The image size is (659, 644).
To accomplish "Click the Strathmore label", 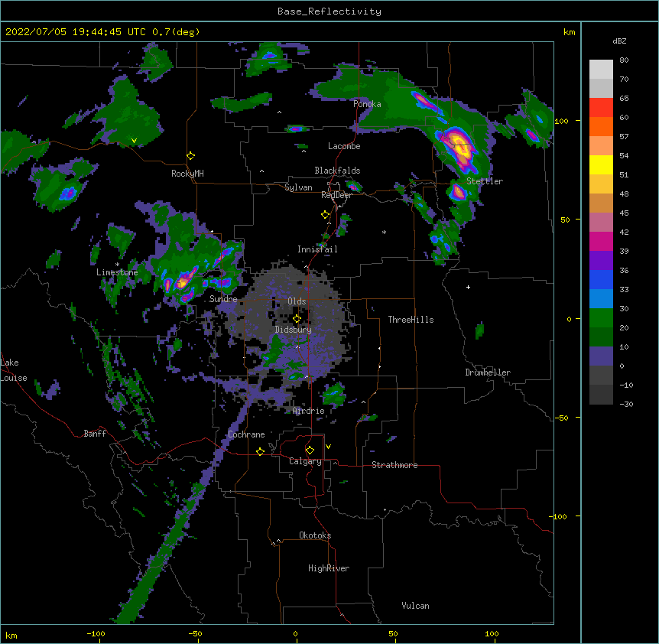I will tap(394, 465).
